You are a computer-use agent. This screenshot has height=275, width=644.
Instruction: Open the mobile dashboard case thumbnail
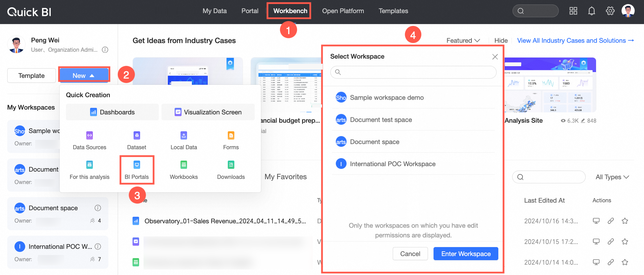click(x=188, y=71)
